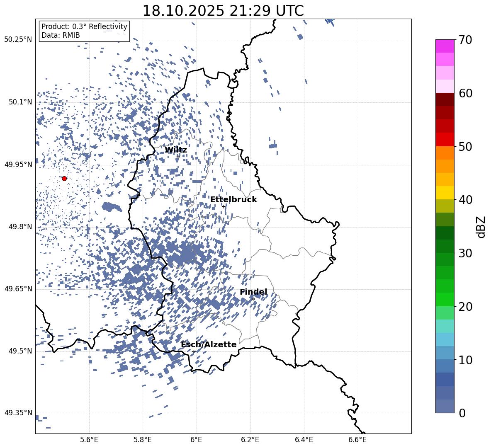The image size is (491, 448).
Task: Click the Wiltz city label
Action: point(176,150)
